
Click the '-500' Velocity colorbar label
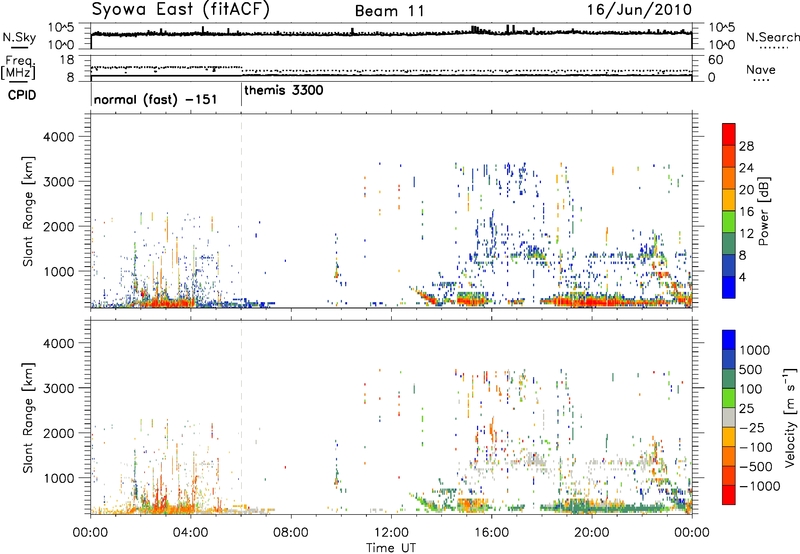point(756,467)
